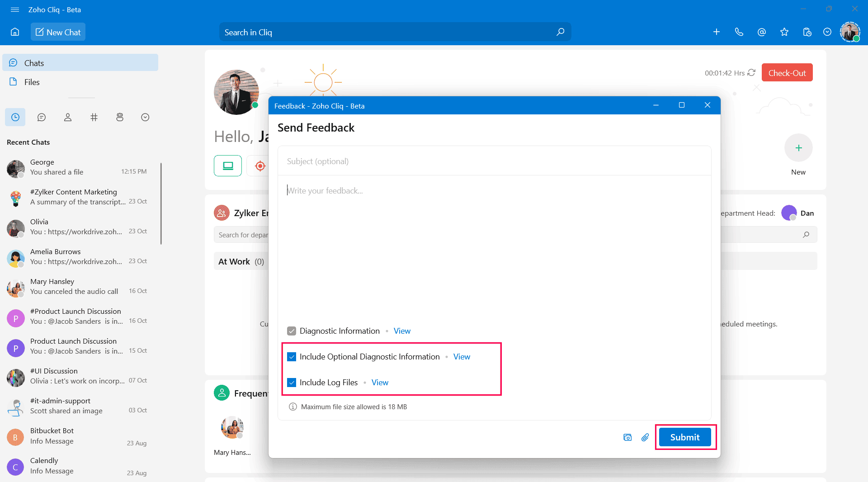Show bots filter icon
Image resolution: width=868 pixels, height=482 pixels.
[120, 118]
